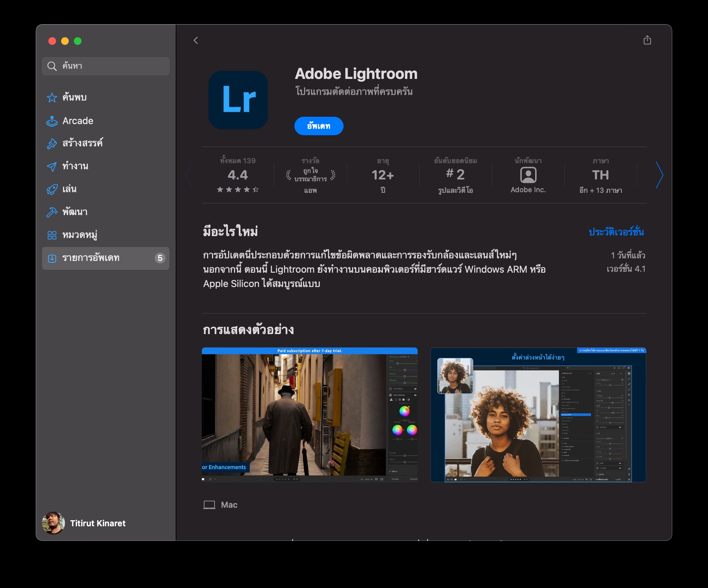Open the Create (สร้างสรรค์) paintbrush section
Viewport: 708px width, 588px height.
tap(82, 143)
